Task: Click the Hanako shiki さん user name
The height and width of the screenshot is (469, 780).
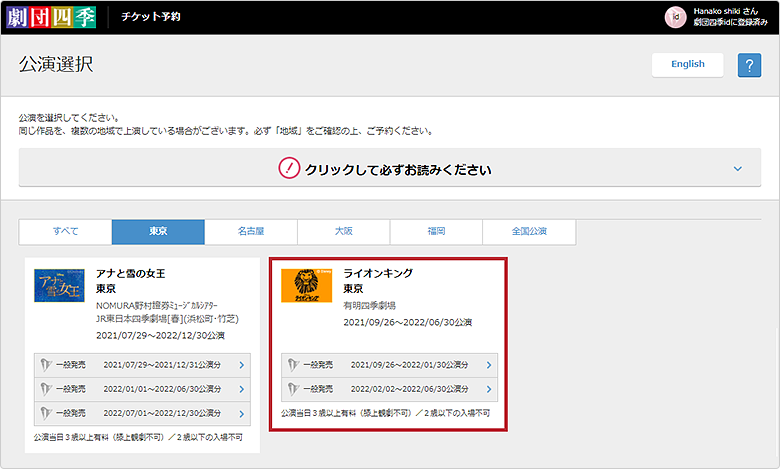Action: pyautogui.click(x=726, y=11)
